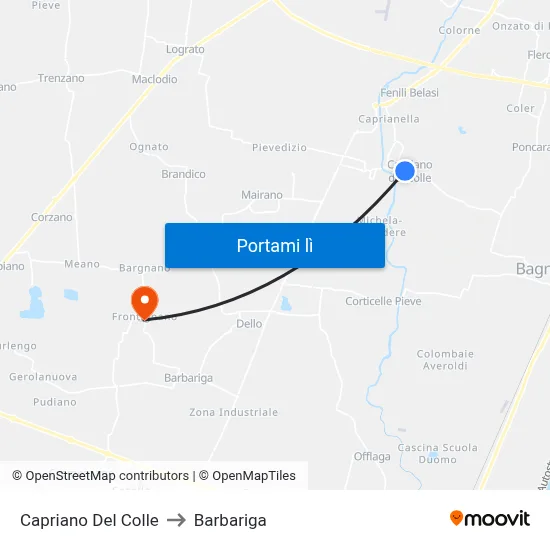Select the Trenzano map label
The height and width of the screenshot is (550, 550).
click(61, 78)
